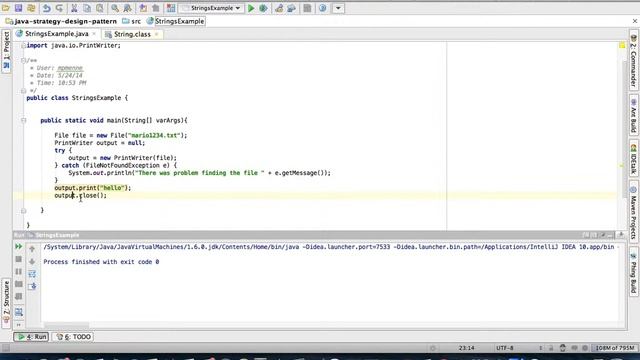Open Help with the question mark icon

pos(322,8)
